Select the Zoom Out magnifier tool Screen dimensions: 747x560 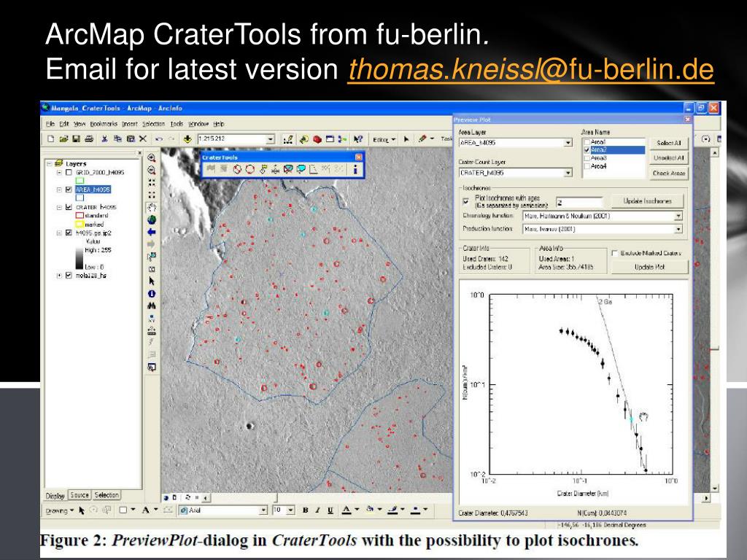[152, 170]
